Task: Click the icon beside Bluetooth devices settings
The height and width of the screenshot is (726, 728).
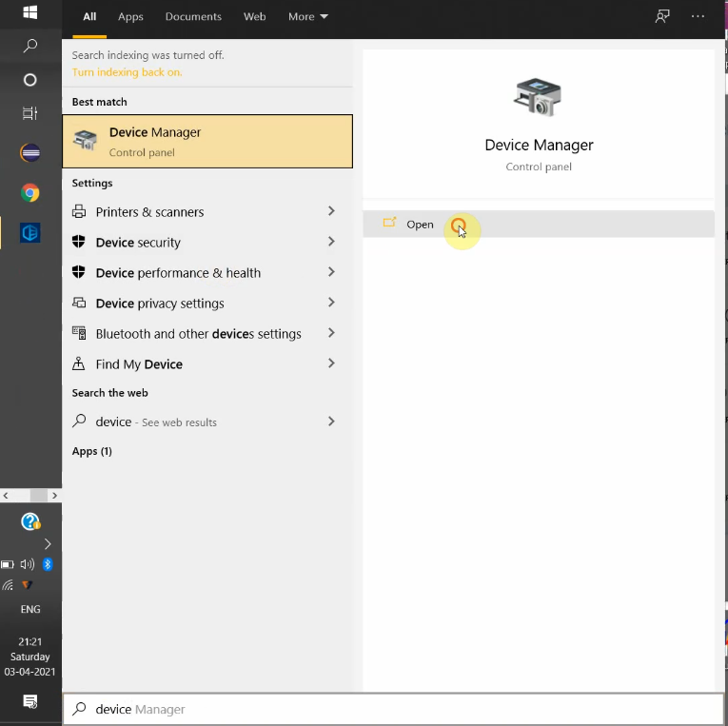Action: coord(79,333)
